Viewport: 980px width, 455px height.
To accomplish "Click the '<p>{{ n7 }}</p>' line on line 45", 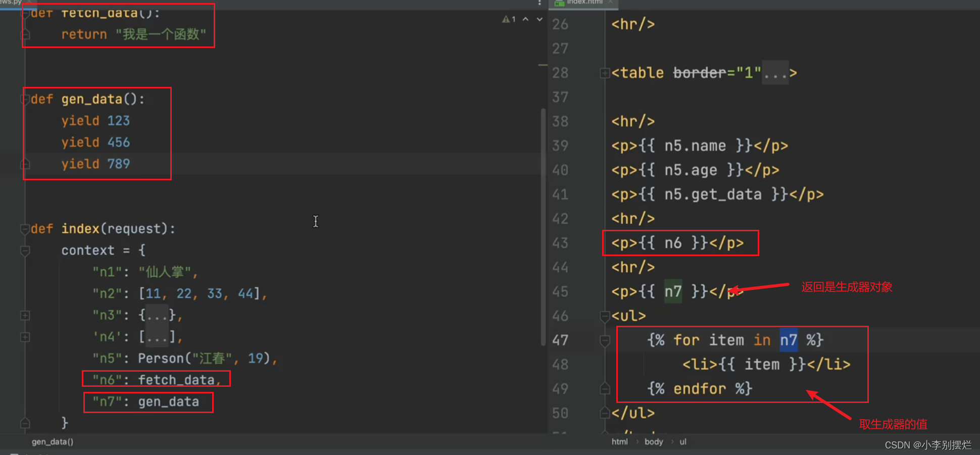I will (677, 292).
